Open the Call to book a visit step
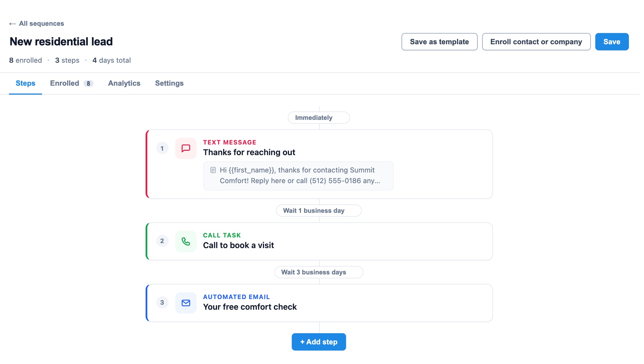The height and width of the screenshot is (364, 644). (319, 241)
